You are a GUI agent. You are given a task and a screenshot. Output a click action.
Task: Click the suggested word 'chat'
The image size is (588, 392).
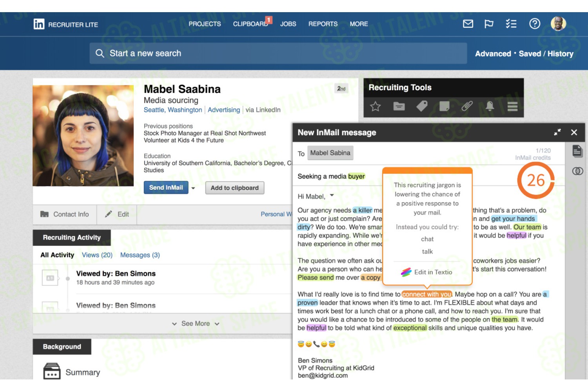pos(427,239)
